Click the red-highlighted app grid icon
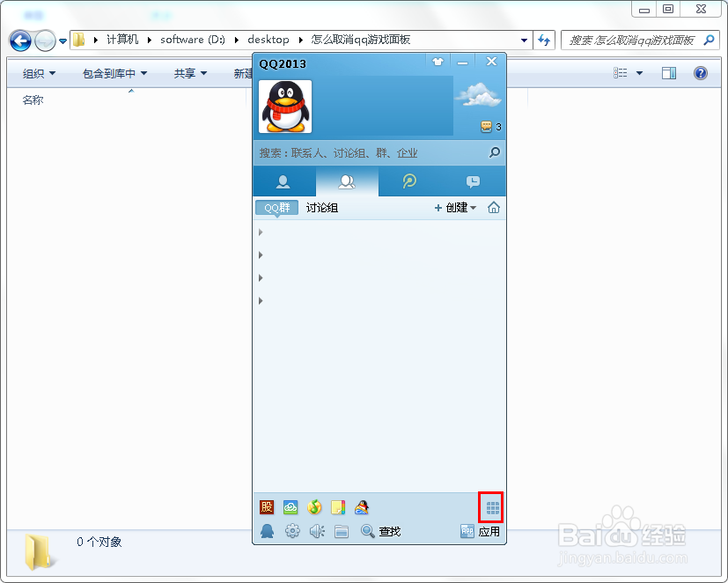The height and width of the screenshot is (583, 728). 490,507
